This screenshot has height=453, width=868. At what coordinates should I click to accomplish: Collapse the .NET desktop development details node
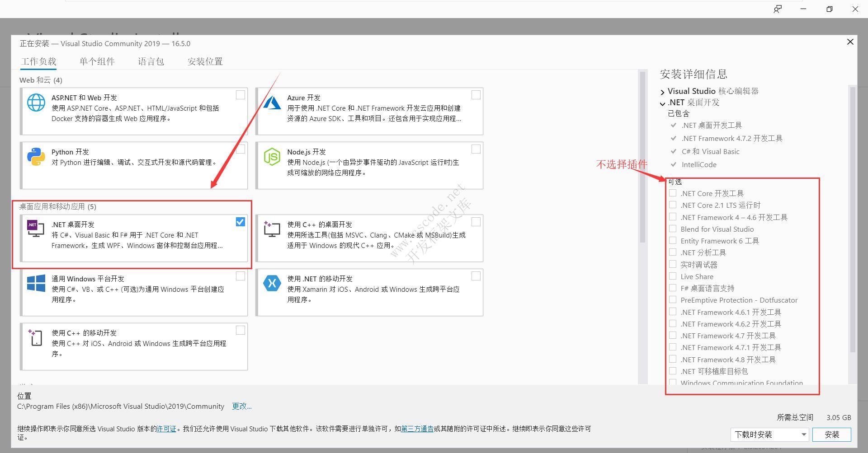click(662, 103)
